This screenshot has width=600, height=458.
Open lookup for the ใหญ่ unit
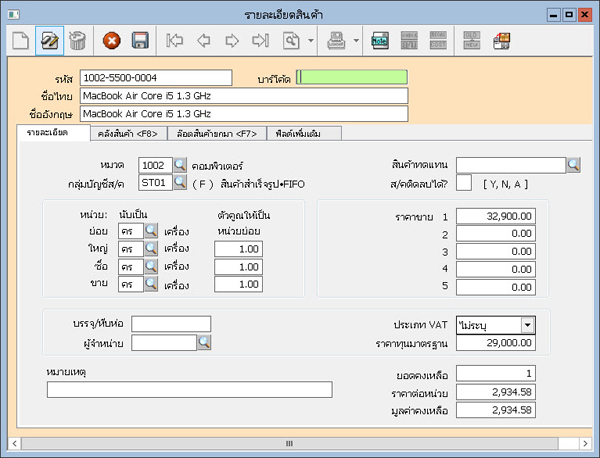coord(151,248)
